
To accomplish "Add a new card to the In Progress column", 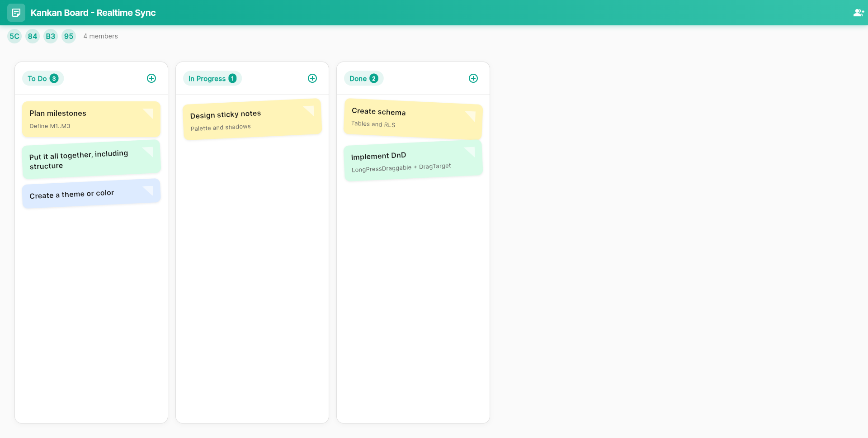I will (312, 78).
